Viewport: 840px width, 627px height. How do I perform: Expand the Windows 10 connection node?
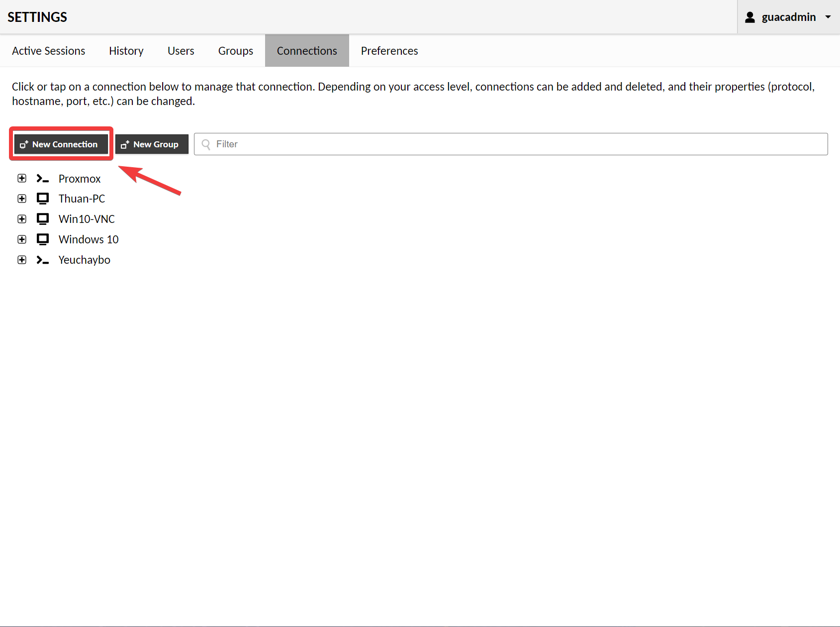(x=22, y=239)
